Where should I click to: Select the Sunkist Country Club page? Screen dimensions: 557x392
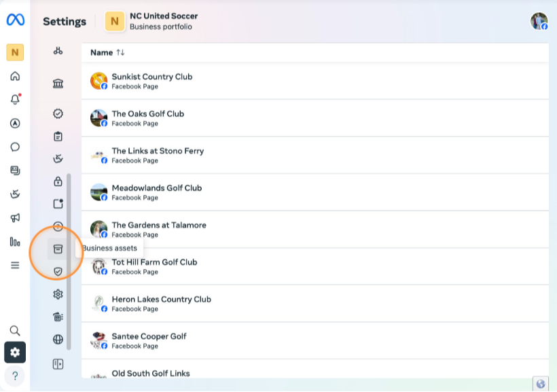(x=151, y=77)
